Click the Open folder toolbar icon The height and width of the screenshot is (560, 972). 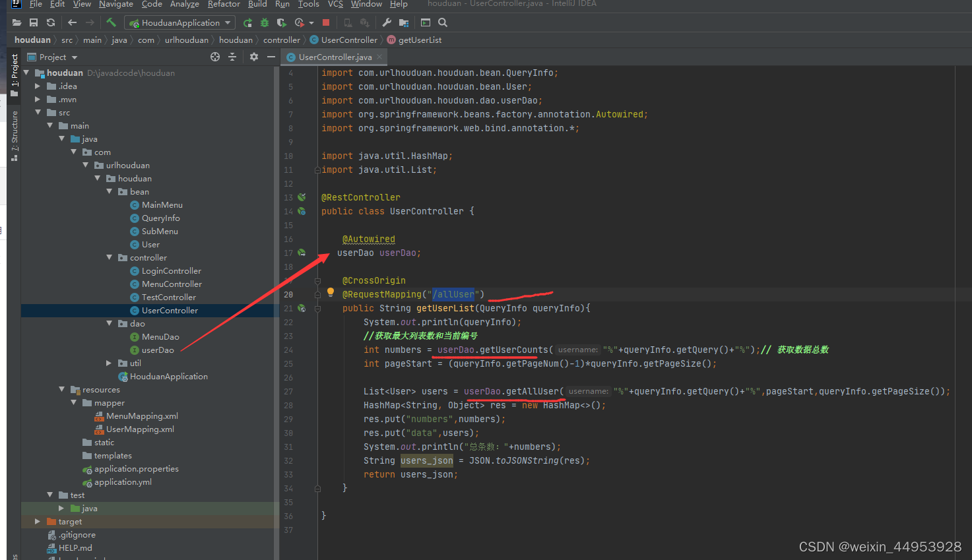point(16,22)
